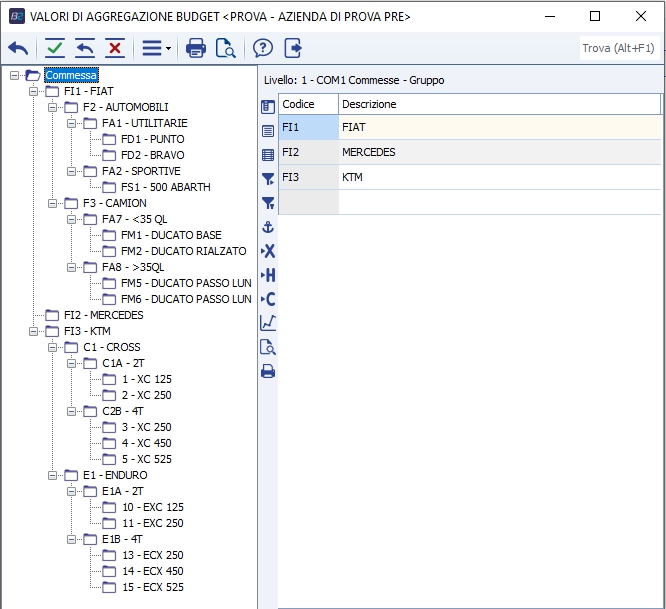Open print preview from the top toolbar

[226, 48]
